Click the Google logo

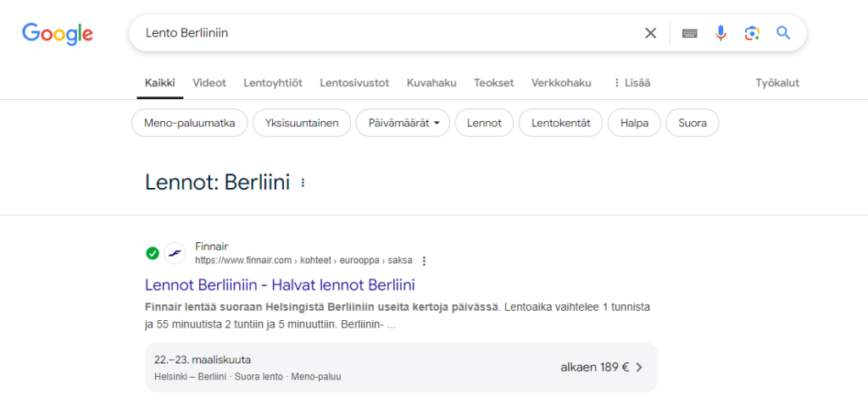pos(58,34)
